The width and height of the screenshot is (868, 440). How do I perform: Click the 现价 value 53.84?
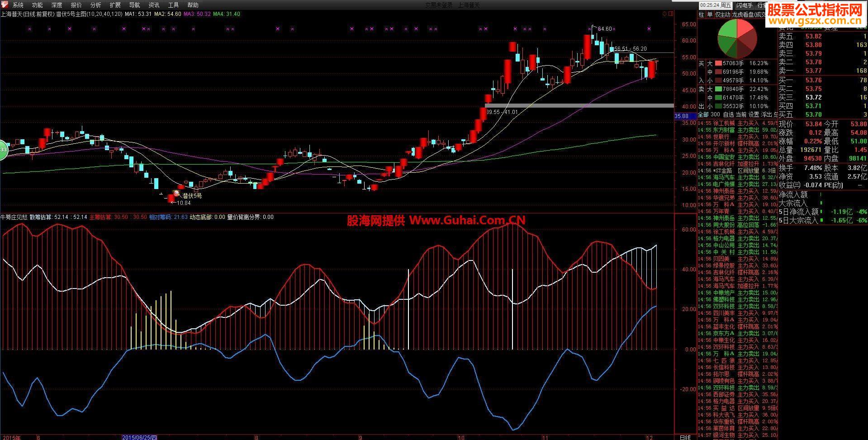(813, 124)
